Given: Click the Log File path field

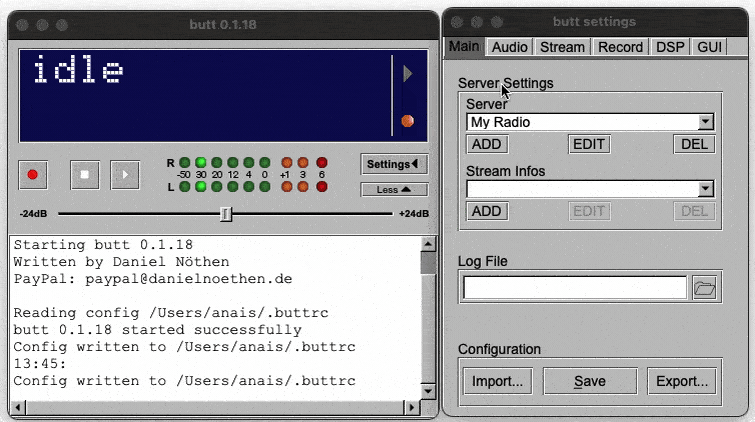Looking at the screenshot, I should [574, 288].
